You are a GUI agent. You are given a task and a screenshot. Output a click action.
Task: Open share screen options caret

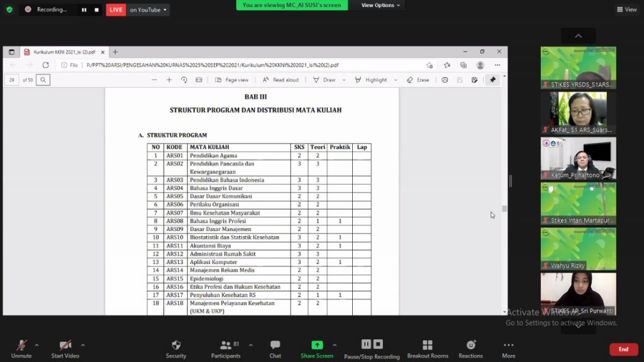point(335,345)
